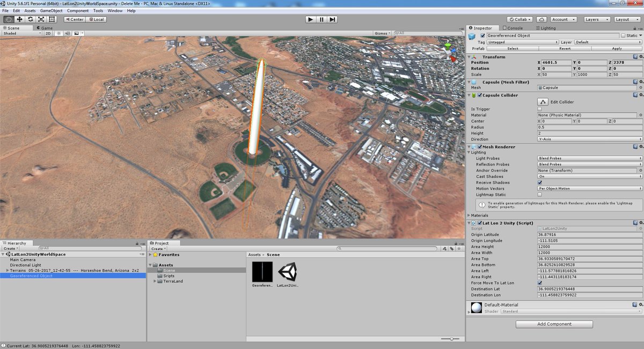Open the Layout dropdown
Image resolution: width=644 pixels, height=349 pixels.
(626, 19)
